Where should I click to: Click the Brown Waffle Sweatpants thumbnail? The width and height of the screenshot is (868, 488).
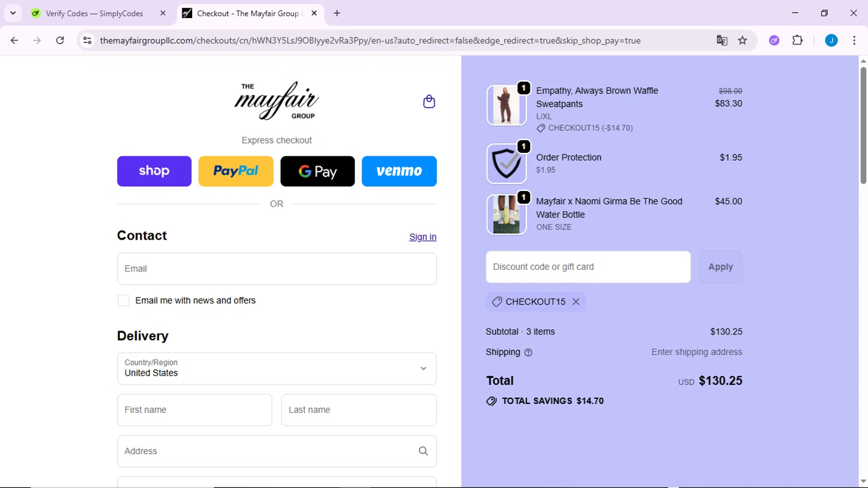click(x=506, y=105)
